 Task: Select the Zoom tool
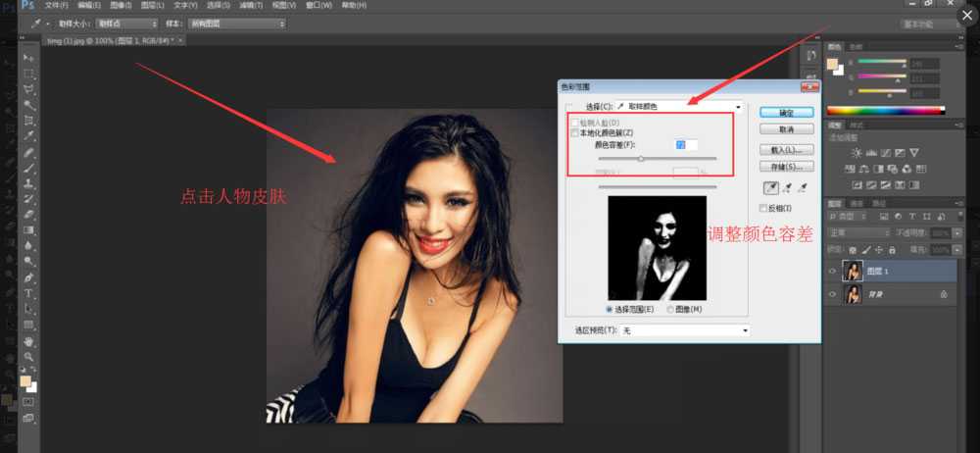[x=29, y=357]
